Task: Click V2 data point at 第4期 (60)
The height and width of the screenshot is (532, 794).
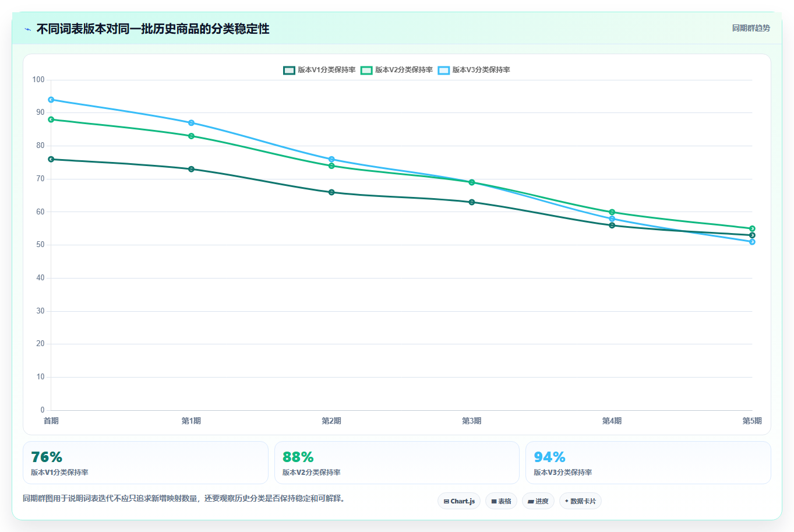Action: 612,212
